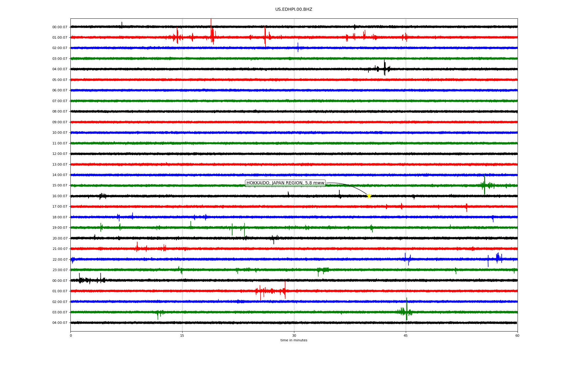
Task: Click the tall red spike on 01:00:07 top trace
Action: [x=211, y=31]
